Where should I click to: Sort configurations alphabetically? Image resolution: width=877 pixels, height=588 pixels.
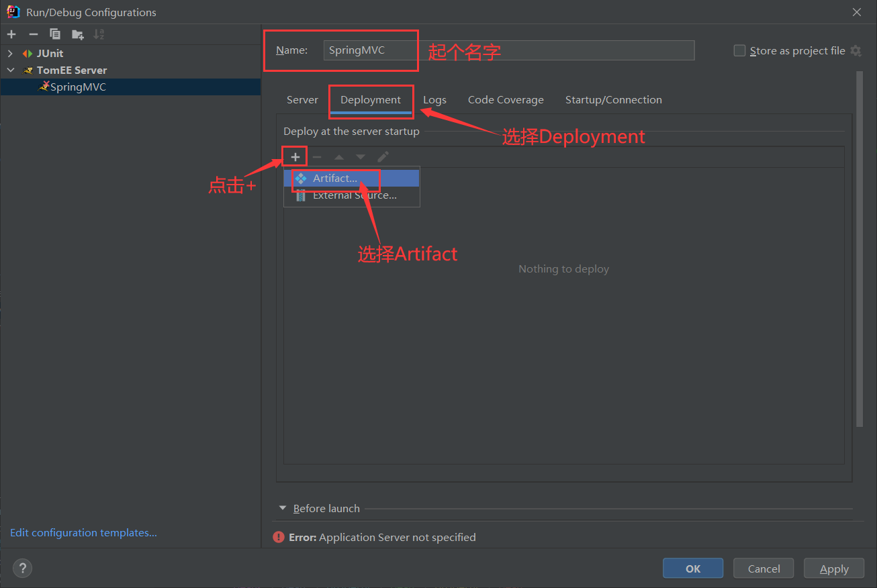click(99, 34)
